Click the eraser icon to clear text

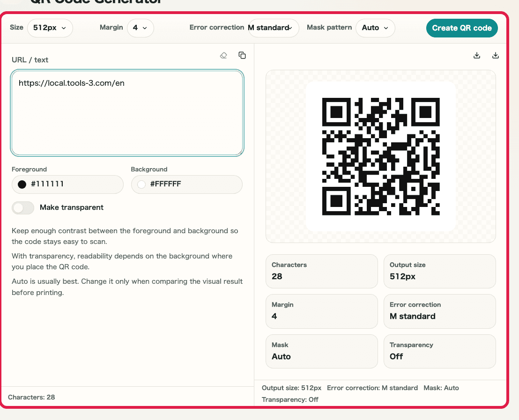point(223,55)
